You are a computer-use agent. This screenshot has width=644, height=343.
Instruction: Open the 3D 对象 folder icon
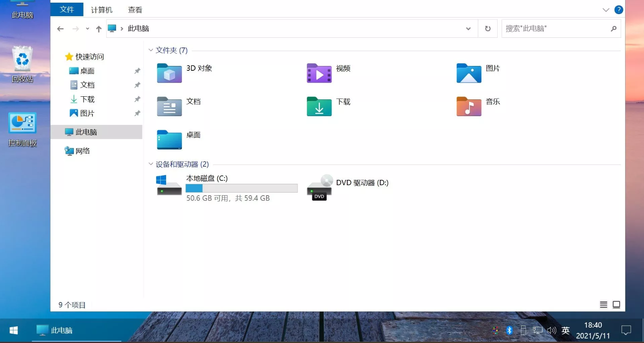pyautogui.click(x=169, y=73)
